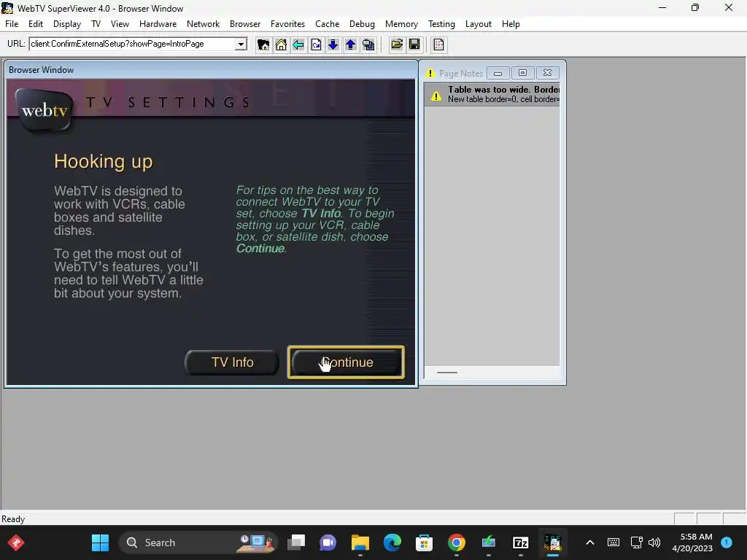Open Microsoft Store from the taskbar
The width and height of the screenshot is (747, 560).
424,542
